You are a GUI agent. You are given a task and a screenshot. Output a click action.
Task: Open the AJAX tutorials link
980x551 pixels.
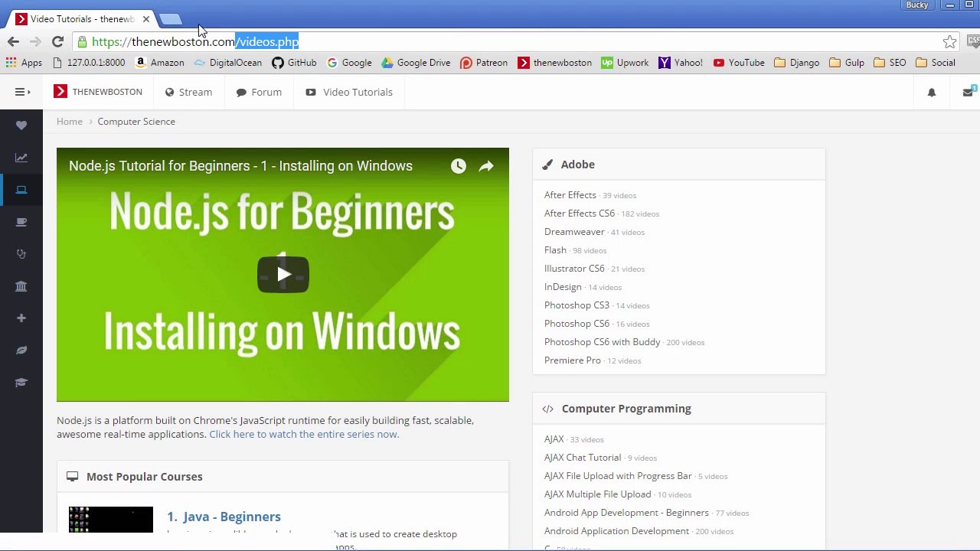coord(554,439)
